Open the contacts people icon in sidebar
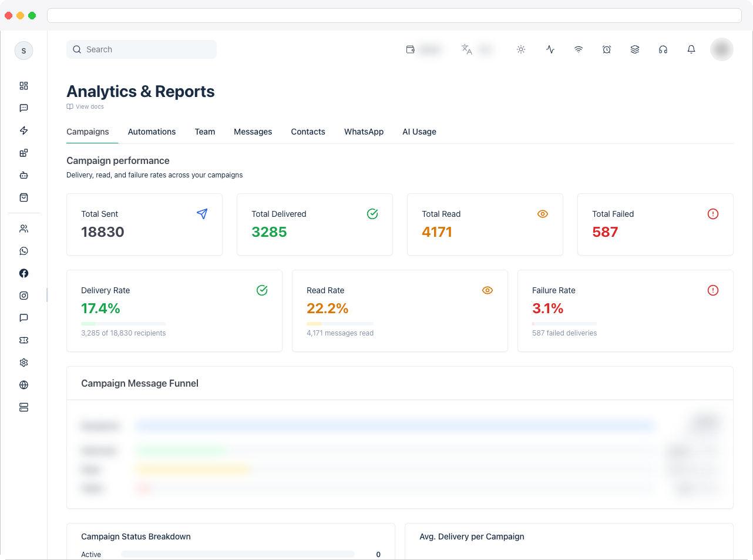This screenshot has width=753, height=560. 23,229
